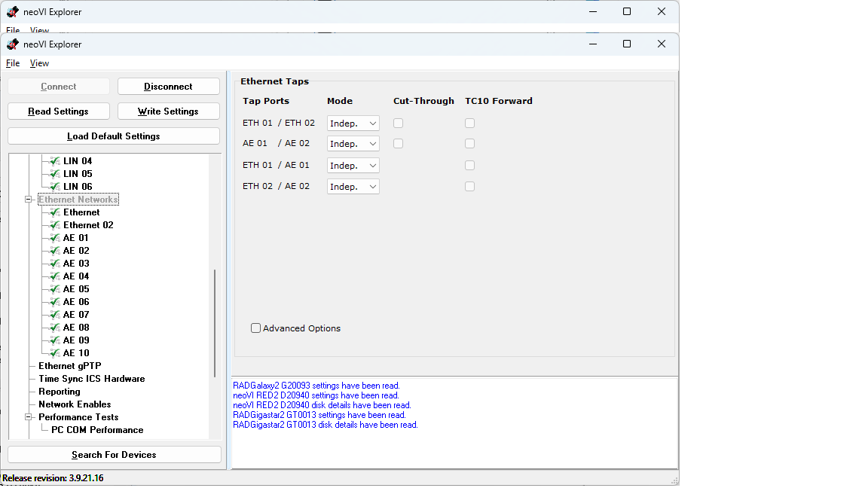The height and width of the screenshot is (488, 868).
Task: Click the neoVI Explorer title bar app icon
Action: point(12,44)
